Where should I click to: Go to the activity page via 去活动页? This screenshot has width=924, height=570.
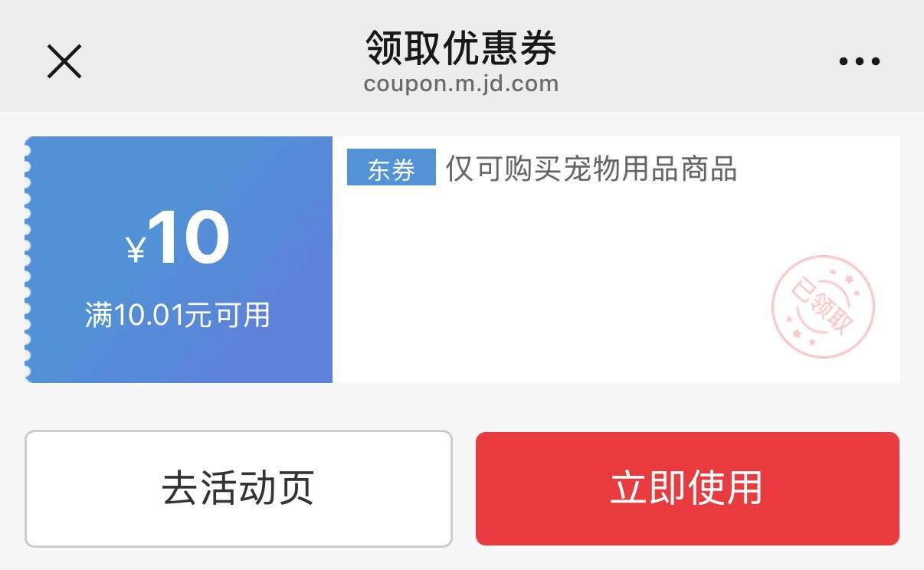(x=238, y=489)
